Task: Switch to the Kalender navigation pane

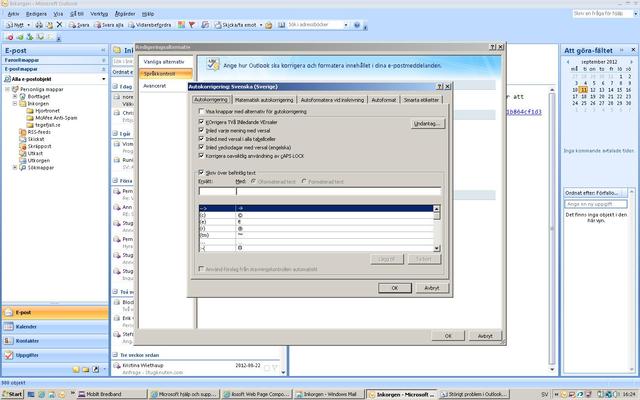Action: (55, 327)
